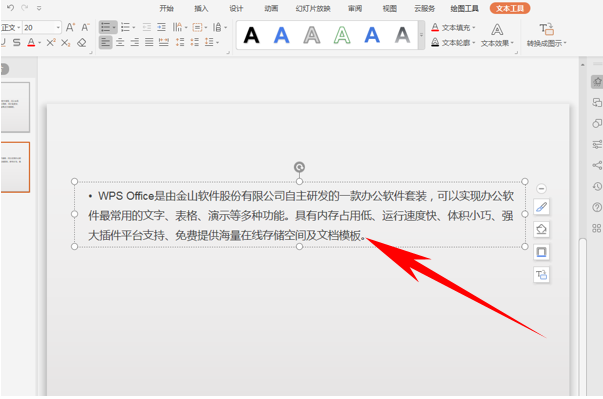Toggle superscript X² formatting
The height and width of the screenshot is (399, 603).
coord(51,43)
